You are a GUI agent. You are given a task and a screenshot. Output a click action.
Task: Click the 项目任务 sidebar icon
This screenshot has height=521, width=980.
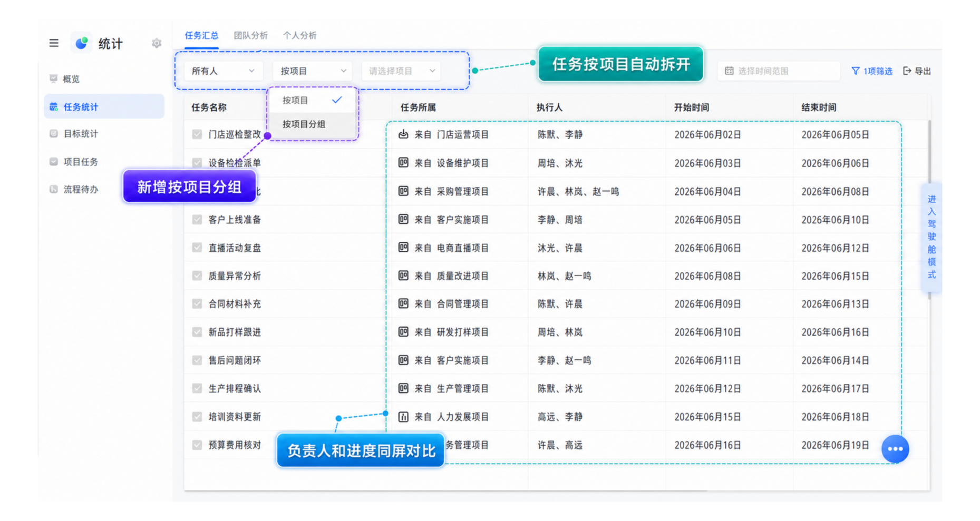(54, 162)
